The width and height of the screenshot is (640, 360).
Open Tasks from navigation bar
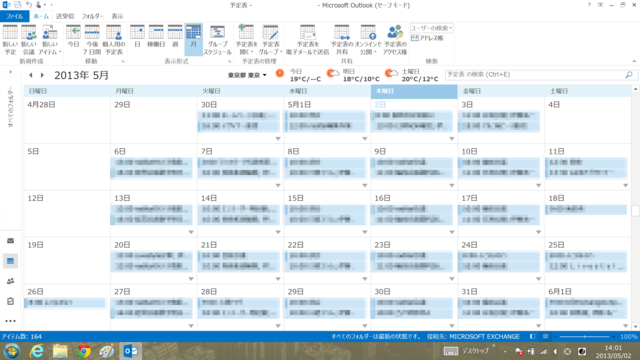pos(11,301)
